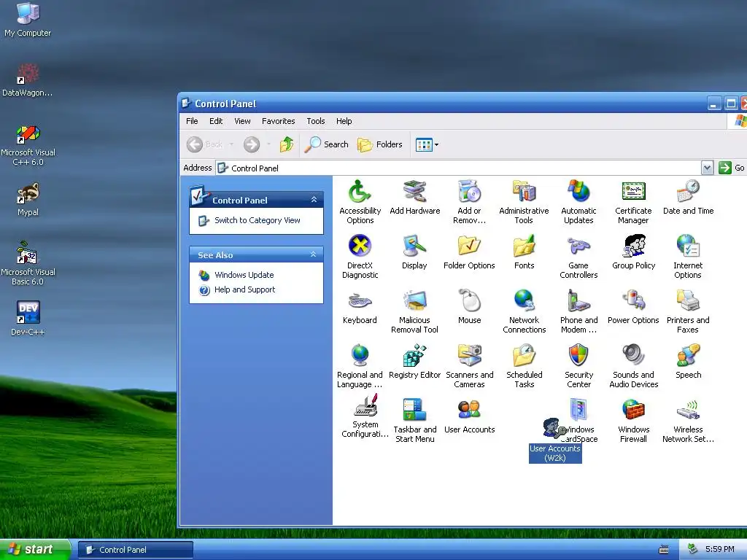Open Scanners and Cameras icon
The width and height of the screenshot is (747, 560).
coord(469,366)
